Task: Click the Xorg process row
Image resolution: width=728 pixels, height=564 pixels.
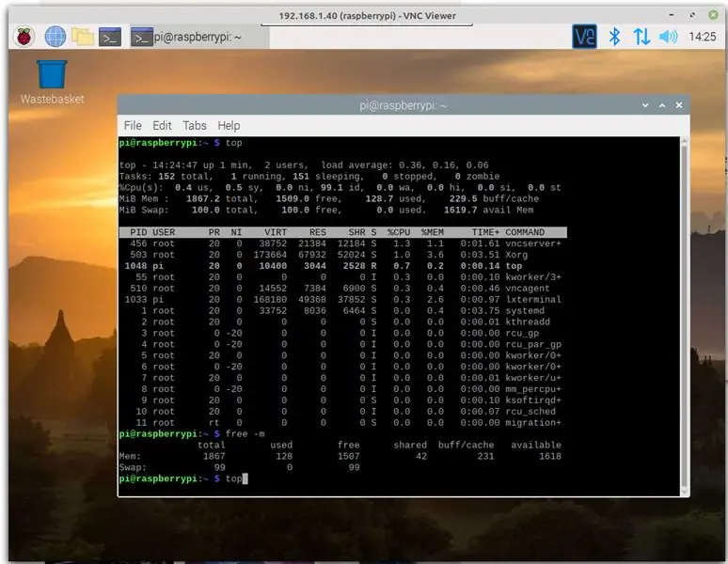Action: point(342,255)
